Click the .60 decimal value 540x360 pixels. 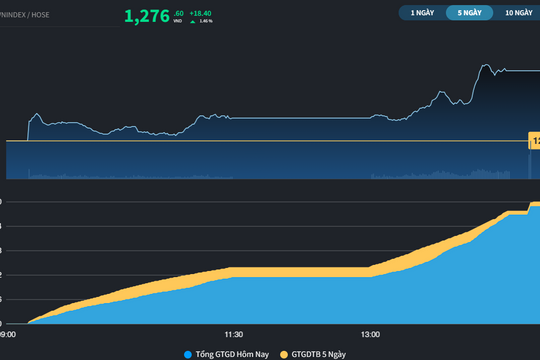(178, 13)
